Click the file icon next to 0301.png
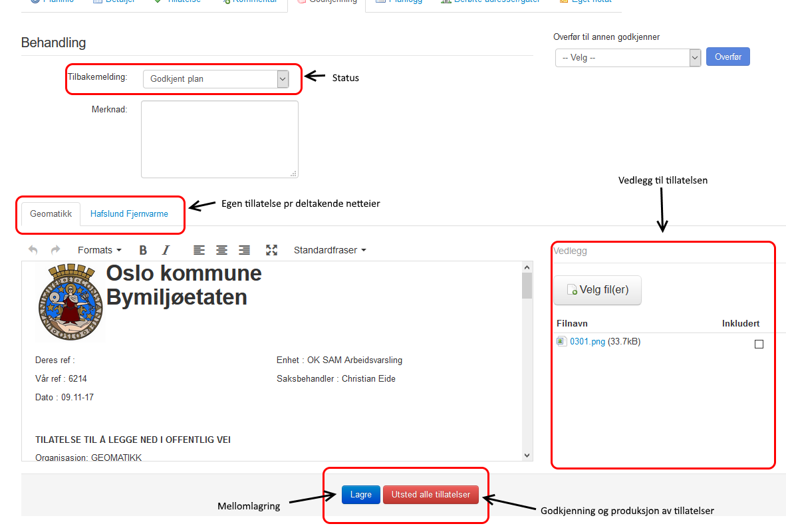The image size is (786, 532). [561, 341]
